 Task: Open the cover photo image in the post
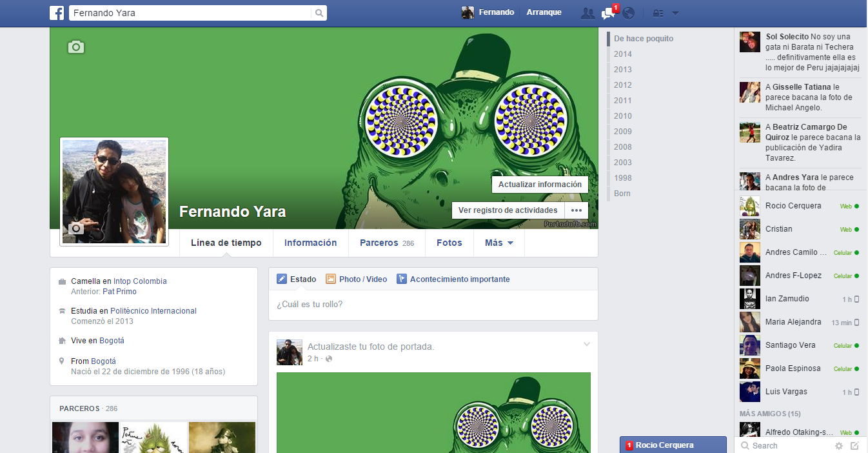coord(433,413)
